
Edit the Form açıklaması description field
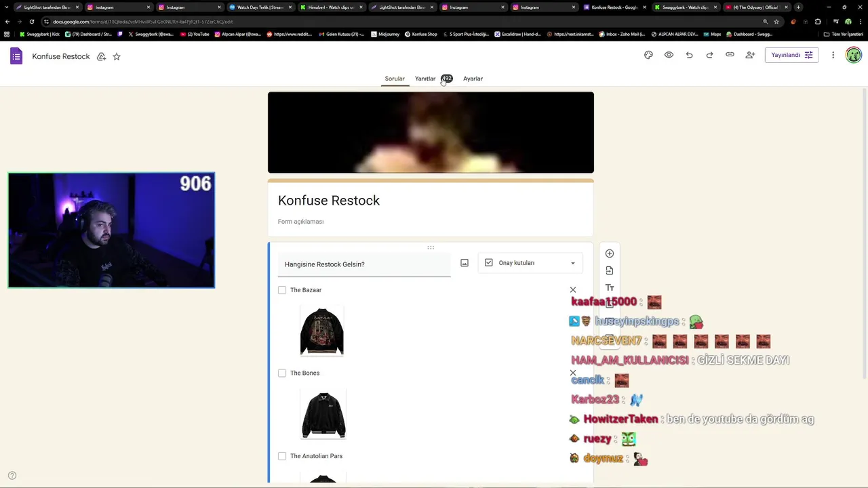tap(300, 222)
